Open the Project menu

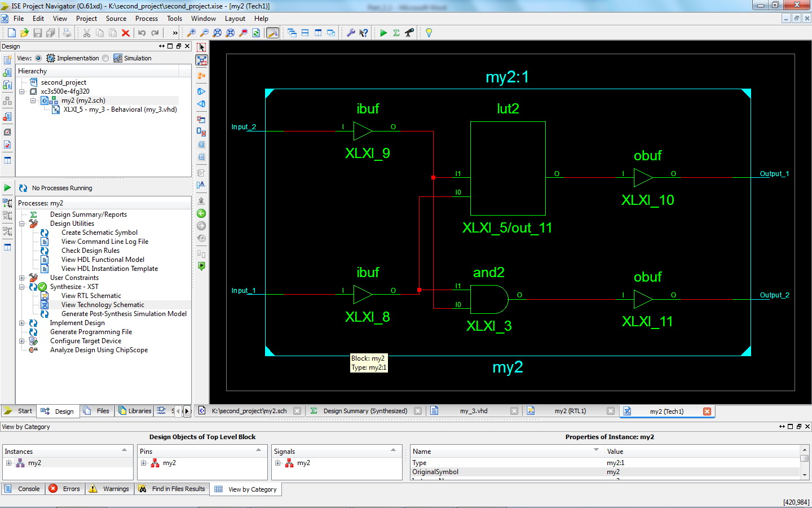[x=86, y=19]
